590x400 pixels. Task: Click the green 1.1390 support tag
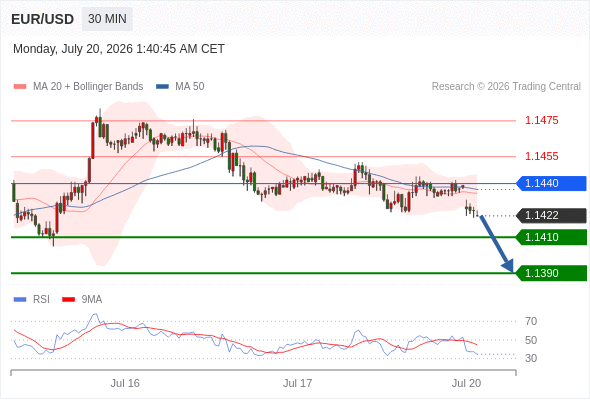click(551, 273)
